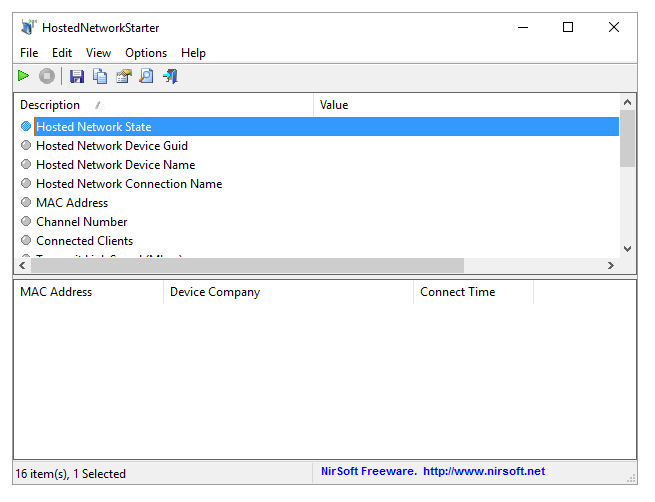Click the circle icon beside Connected Clients
This screenshot has width=655, height=502.
point(26,240)
